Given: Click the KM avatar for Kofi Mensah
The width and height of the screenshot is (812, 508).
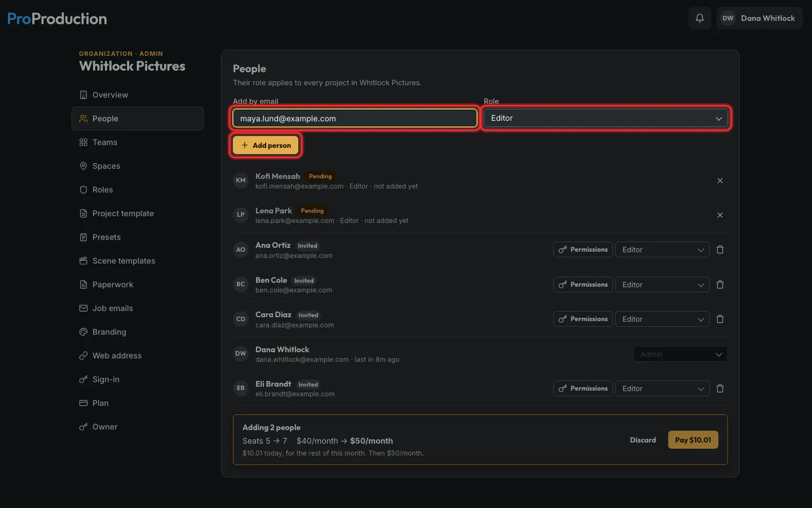Looking at the screenshot, I should (x=241, y=181).
